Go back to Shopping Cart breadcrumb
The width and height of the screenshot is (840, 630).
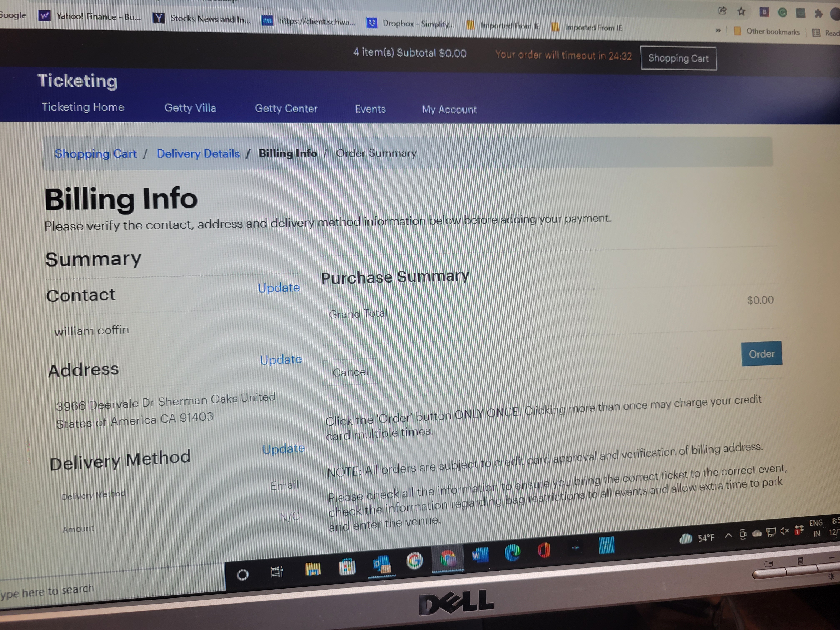(96, 153)
